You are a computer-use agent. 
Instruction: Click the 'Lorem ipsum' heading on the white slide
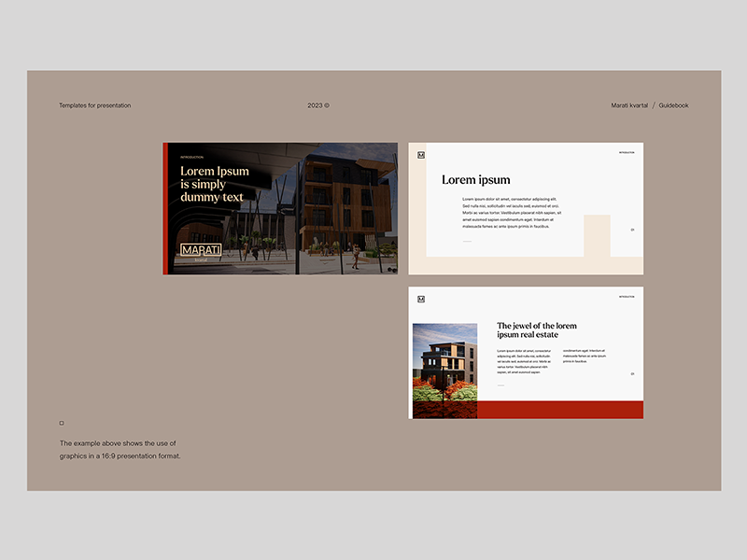[x=475, y=179]
